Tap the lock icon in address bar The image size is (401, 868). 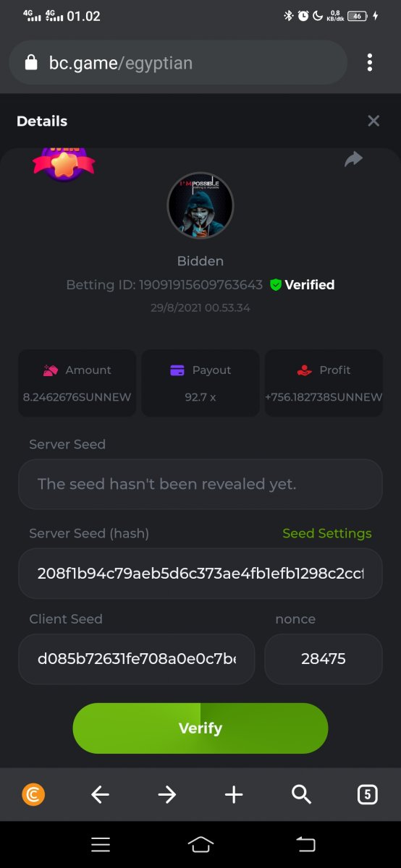point(30,63)
